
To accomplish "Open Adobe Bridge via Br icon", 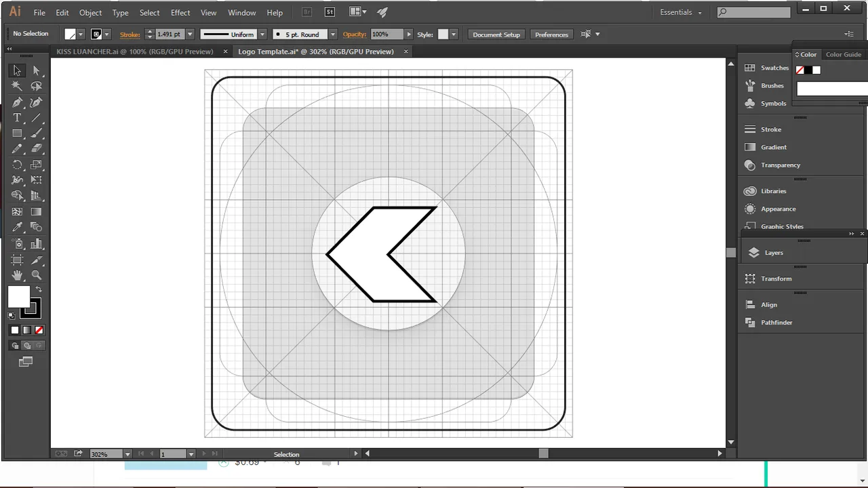I will 307,12.
